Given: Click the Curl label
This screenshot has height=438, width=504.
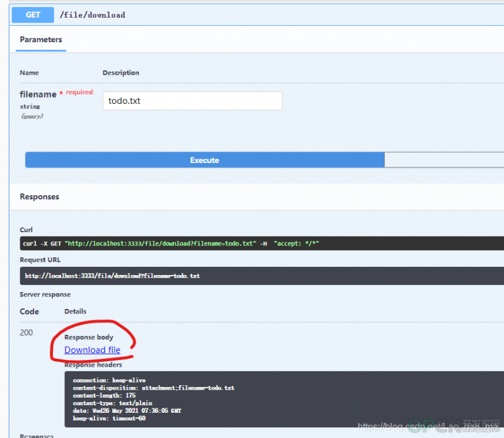Looking at the screenshot, I should [x=26, y=230].
